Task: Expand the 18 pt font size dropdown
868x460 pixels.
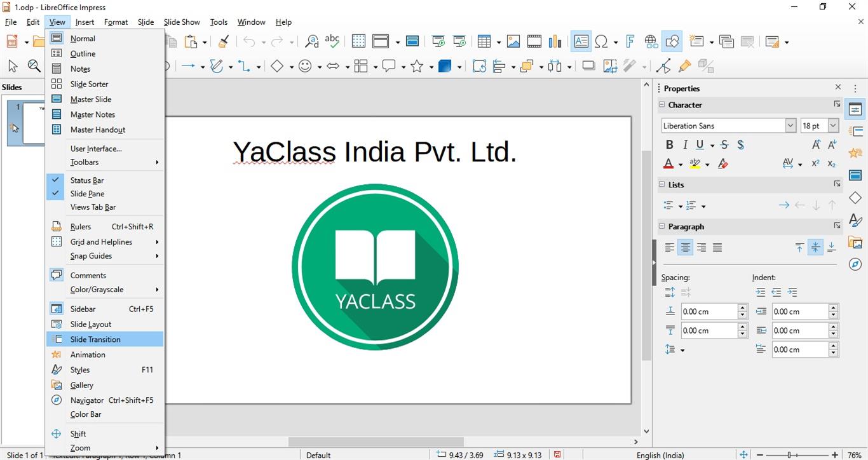Action: click(x=833, y=126)
